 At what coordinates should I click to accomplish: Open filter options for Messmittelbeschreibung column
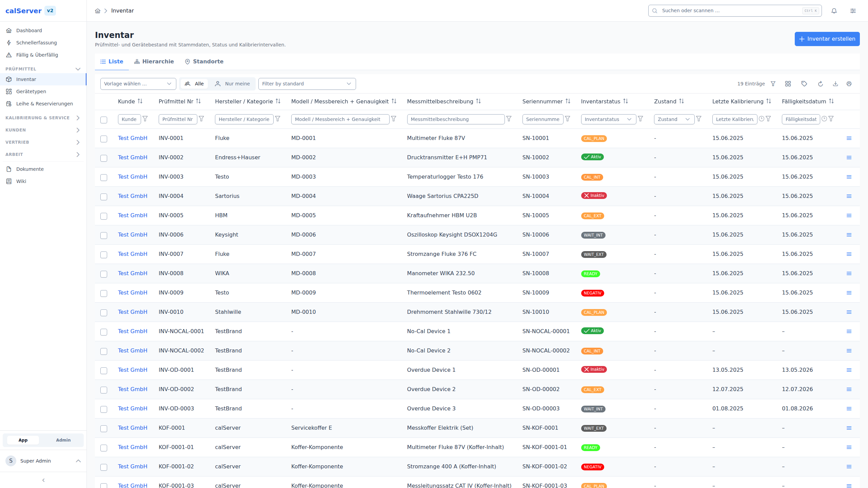tap(509, 119)
